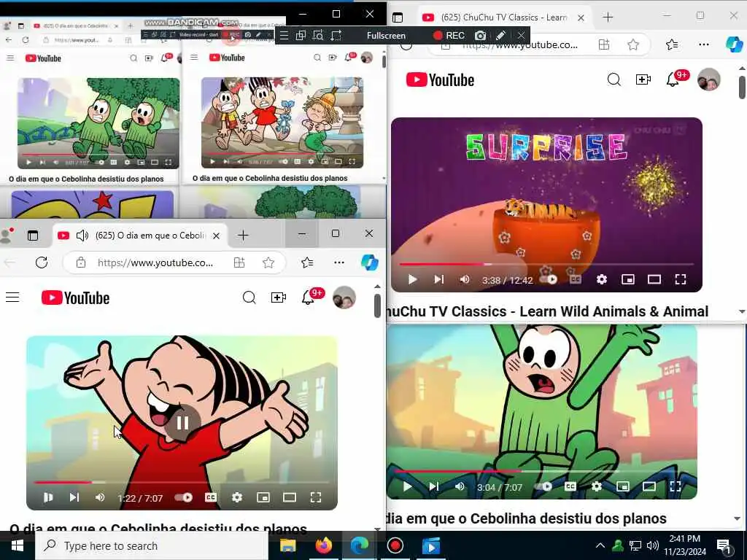Show hidden system tray icons
The width and height of the screenshot is (747, 560).
pos(600,545)
